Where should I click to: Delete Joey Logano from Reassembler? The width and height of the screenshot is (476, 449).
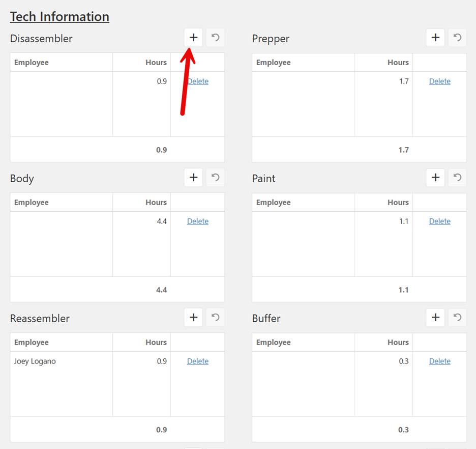[198, 361]
